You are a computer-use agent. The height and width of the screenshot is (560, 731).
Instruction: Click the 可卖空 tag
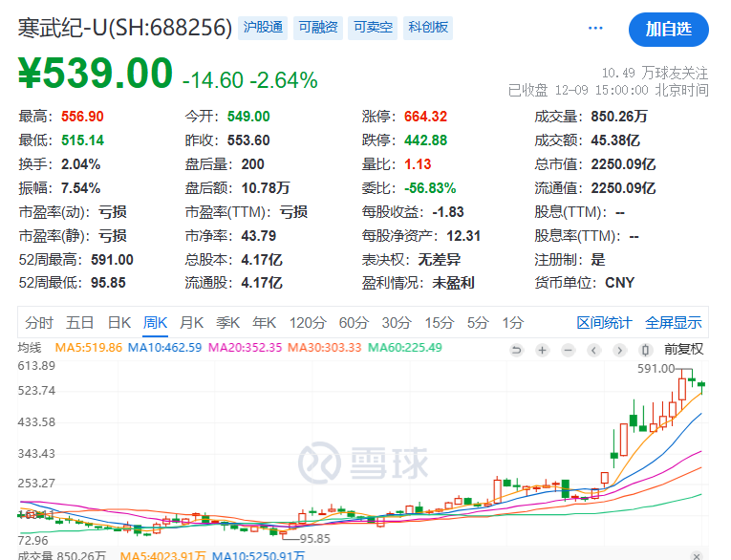coord(373,28)
